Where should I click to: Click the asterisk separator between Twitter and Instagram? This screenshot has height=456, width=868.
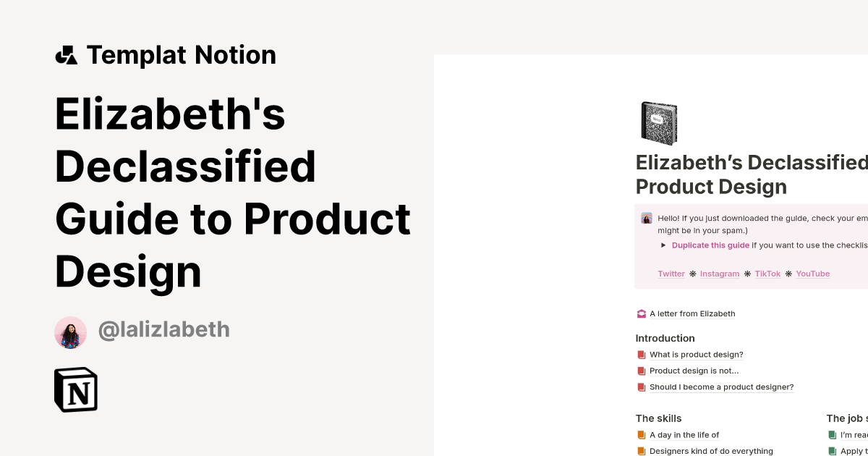692,274
